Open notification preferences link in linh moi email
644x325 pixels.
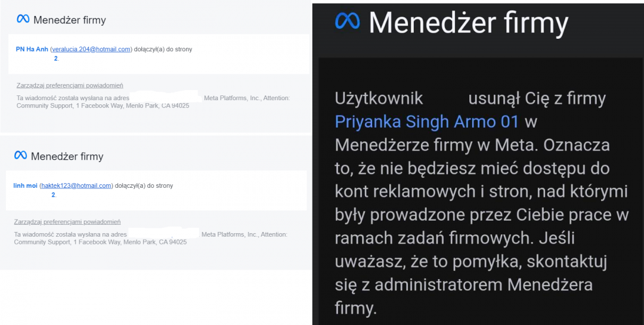tap(67, 222)
